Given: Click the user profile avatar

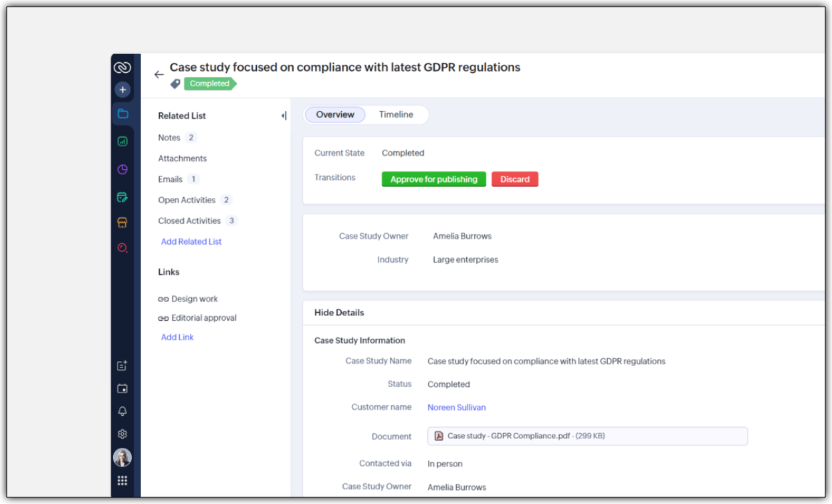Looking at the screenshot, I should coord(122,457).
